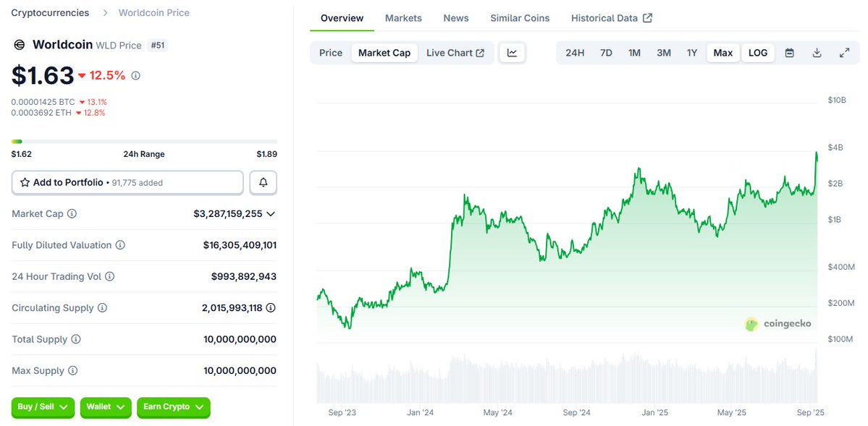
Task: Click the $100M axis label
Action: (841, 338)
